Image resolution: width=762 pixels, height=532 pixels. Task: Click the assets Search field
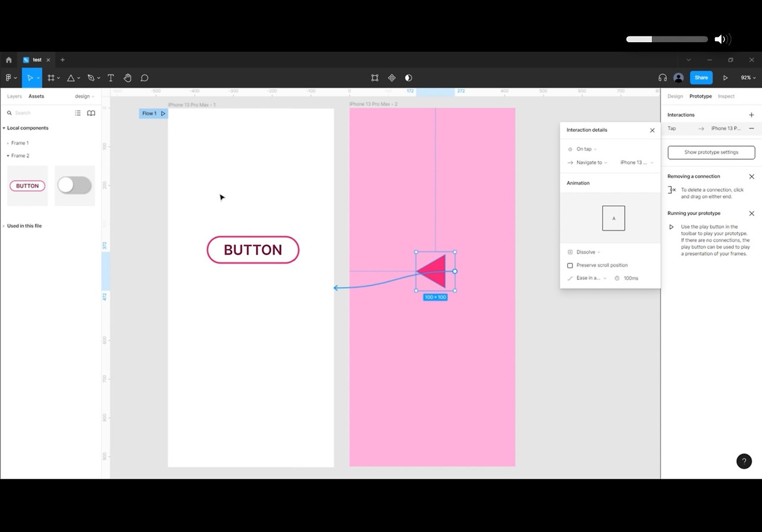pos(39,113)
